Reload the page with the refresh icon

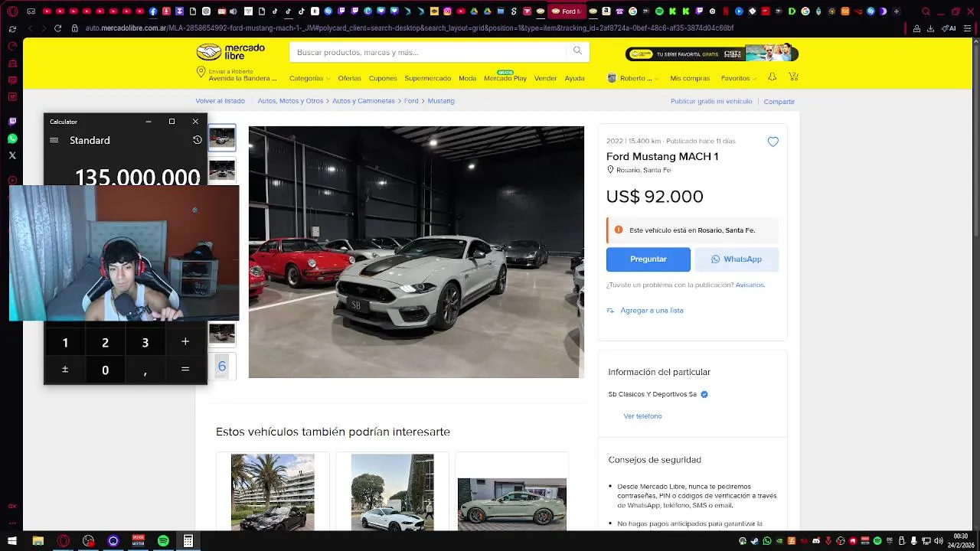57,28
